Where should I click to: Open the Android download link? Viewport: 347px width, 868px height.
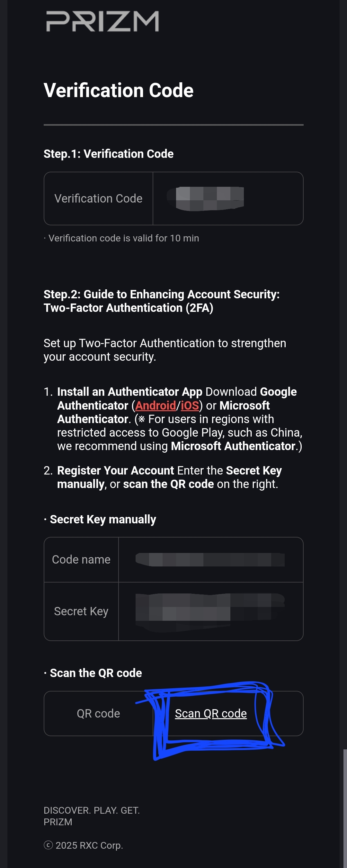point(155,405)
